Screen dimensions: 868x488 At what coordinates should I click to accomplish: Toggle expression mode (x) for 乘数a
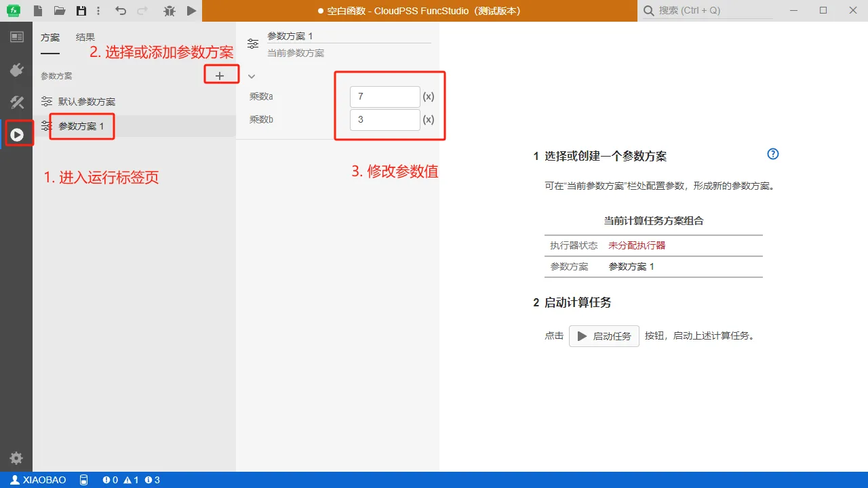point(428,97)
